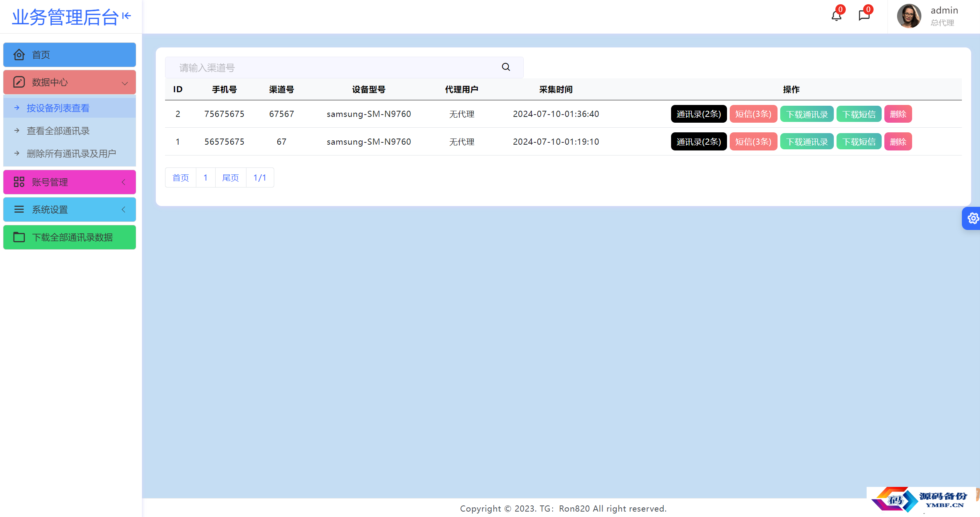Click 下载短信 for phone 75675675
This screenshot has height=517, width=980.
[859, 114]
